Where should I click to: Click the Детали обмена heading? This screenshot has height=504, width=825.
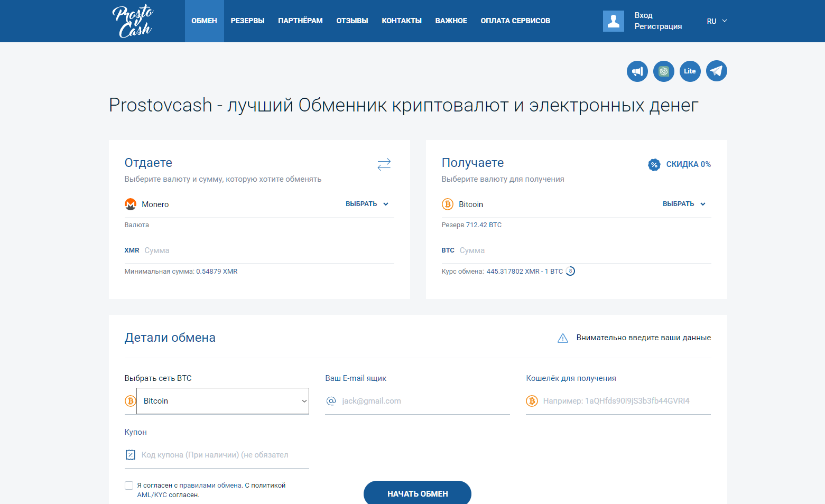170,338
